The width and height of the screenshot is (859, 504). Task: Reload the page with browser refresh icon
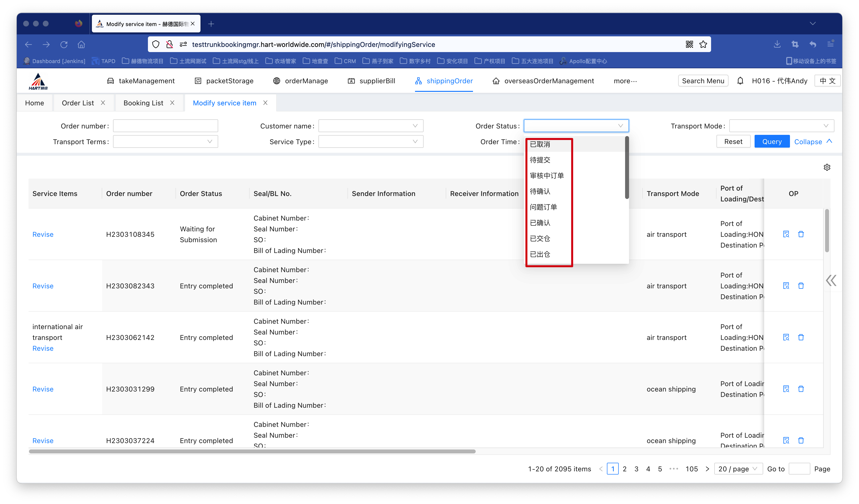point(64,44)
